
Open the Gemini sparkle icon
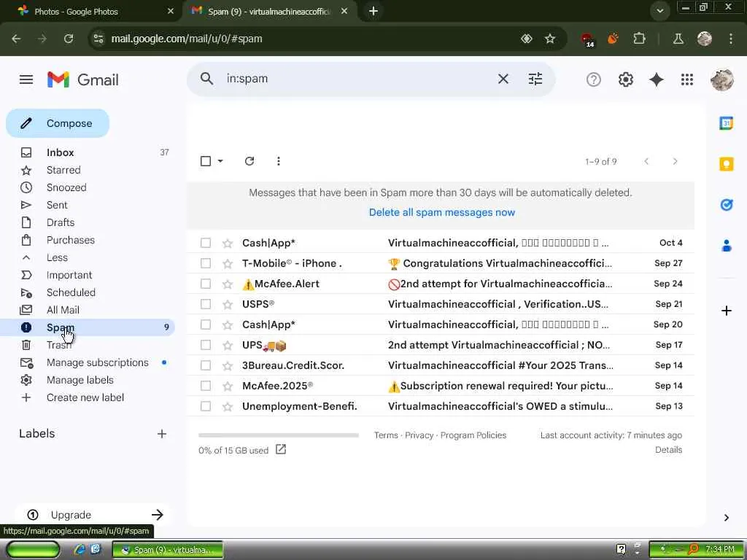click(656, 79)
